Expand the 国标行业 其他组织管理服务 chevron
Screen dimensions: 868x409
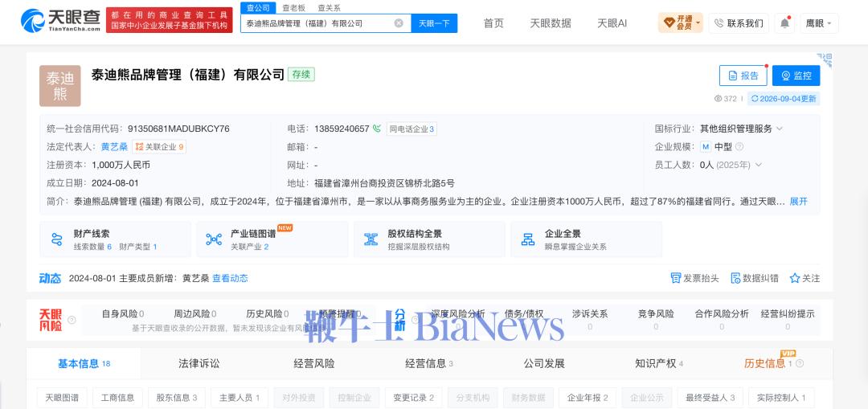pos(780,129)
